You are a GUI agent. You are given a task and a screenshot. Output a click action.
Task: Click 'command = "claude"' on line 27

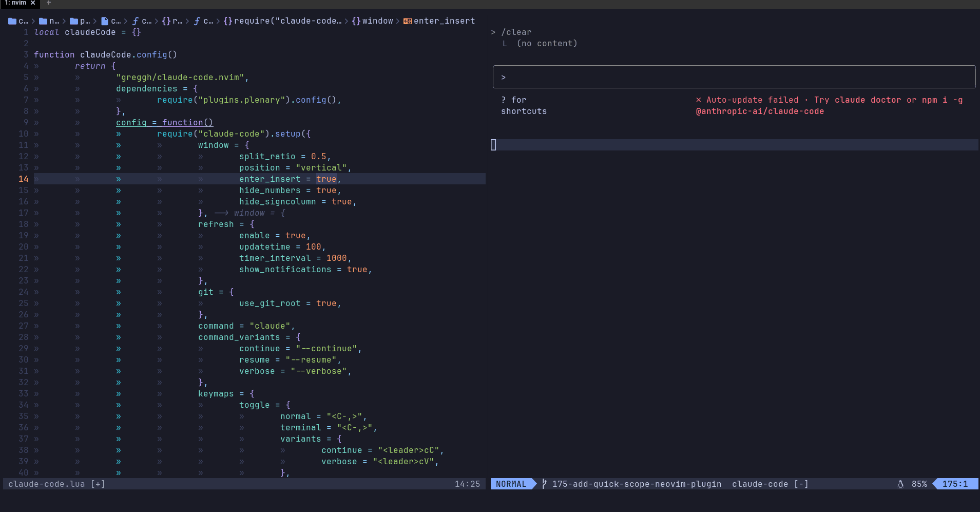pos(244,326)
